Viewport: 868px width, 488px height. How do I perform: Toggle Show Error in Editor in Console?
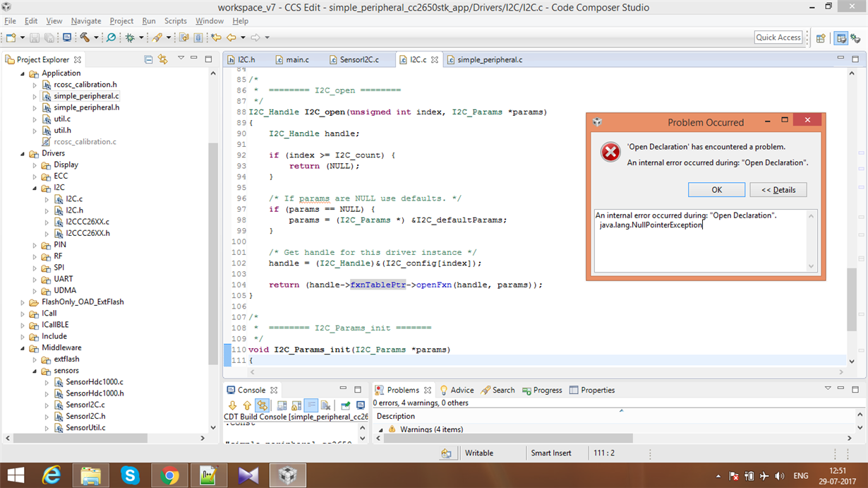tap(262, 405)
